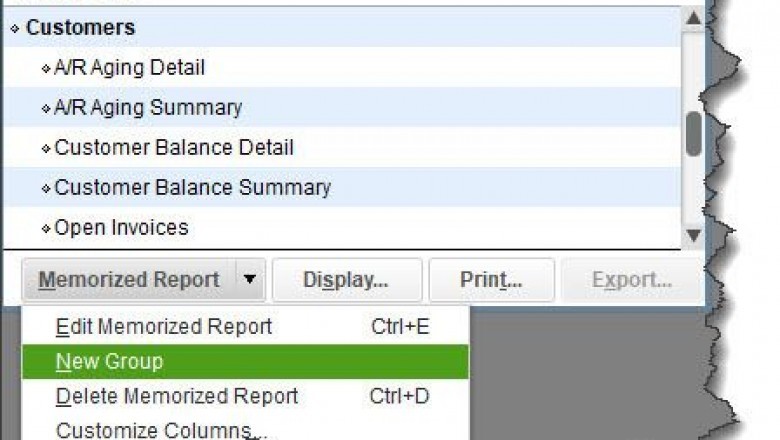
Task: Click the list scrollbar down arrow
Action: point(693,235)
